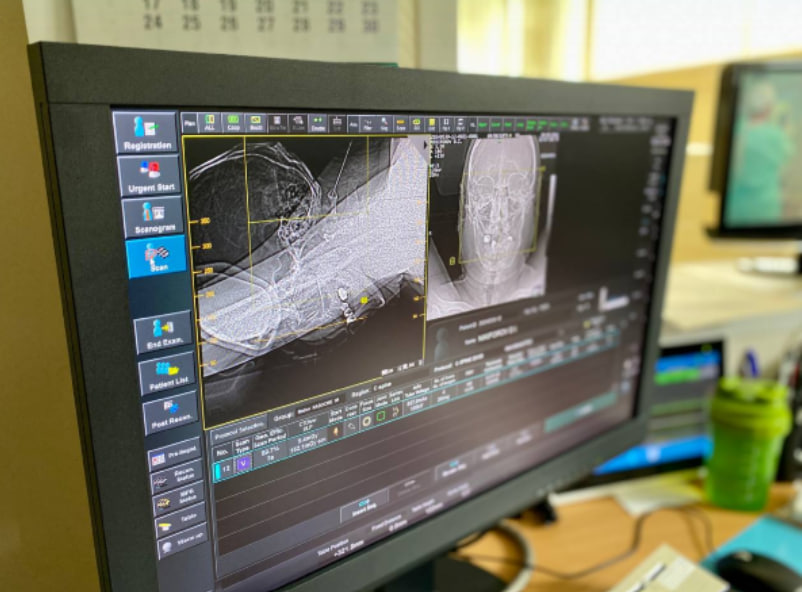Screen dimensions: 802x592
Task: Click the Both toolbar icon
Action: [x=255, y=123]
